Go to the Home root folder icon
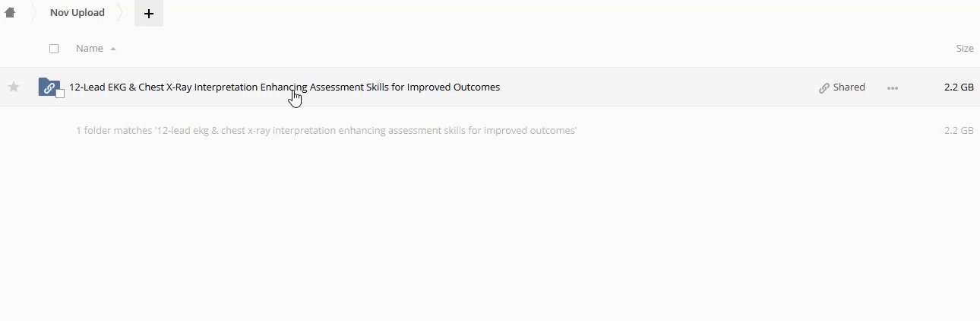Screen dimensions: 980x321 (10, 13)
